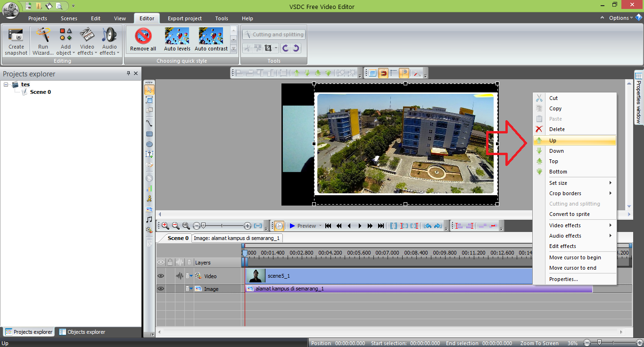
Task: Click the fit timeline to window icon
Action: tap(258, 226)
